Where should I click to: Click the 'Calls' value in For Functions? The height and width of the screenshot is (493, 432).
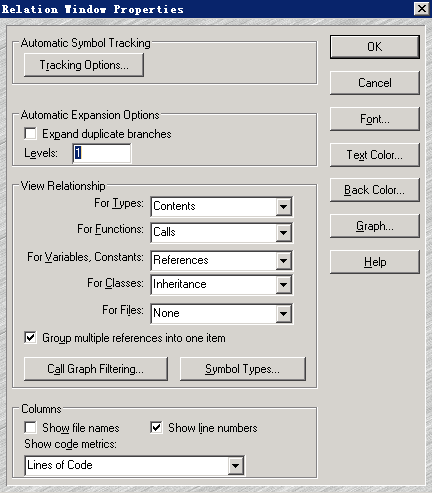164,232
